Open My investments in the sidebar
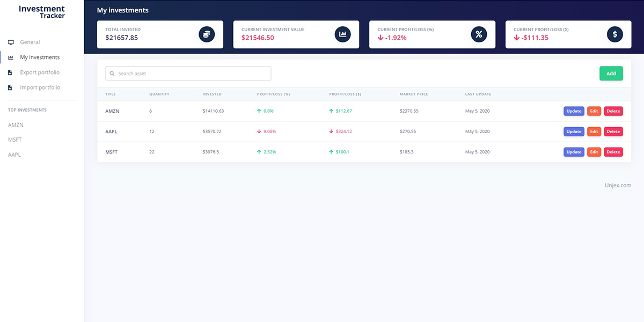 [x=40, y=57]
